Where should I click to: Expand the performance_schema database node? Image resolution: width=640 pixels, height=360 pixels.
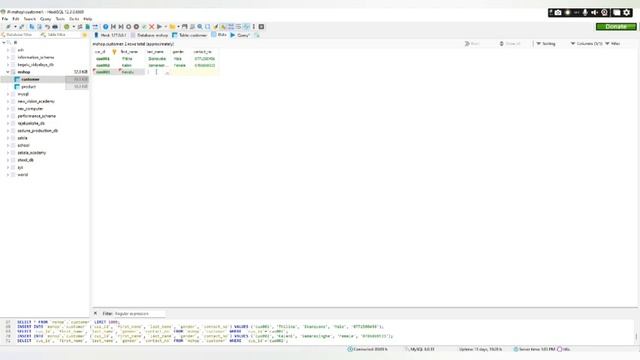coord(8,116)
